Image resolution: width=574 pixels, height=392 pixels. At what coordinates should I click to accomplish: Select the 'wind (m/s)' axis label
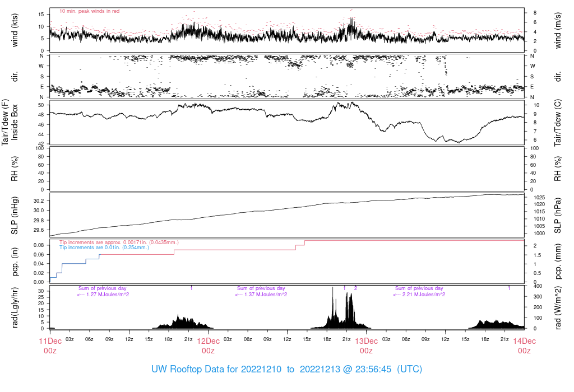pos(558,30)
